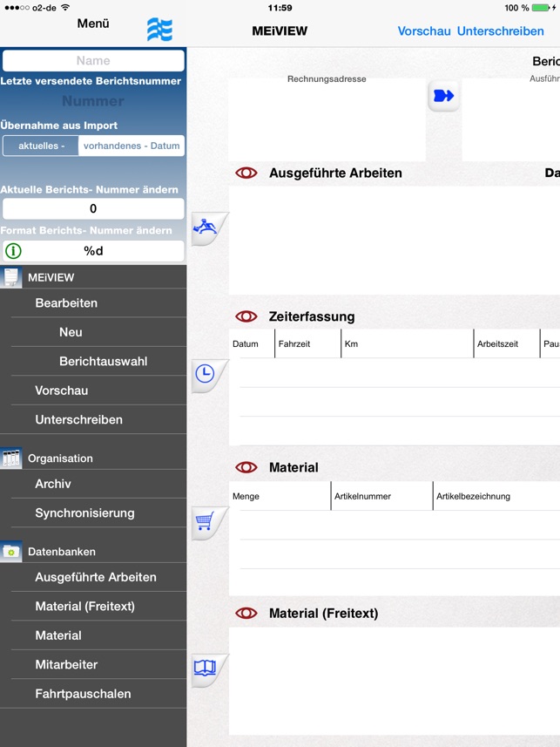
Task: Tap Unterschreiben in the top bar
Action: pyautogui.click(x=501, y=31)
